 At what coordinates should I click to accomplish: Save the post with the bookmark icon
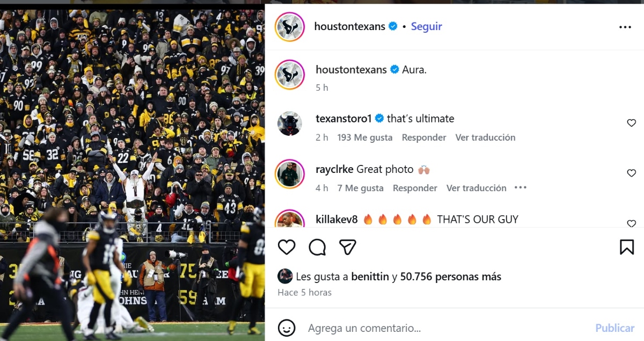(x=627, y=247)
